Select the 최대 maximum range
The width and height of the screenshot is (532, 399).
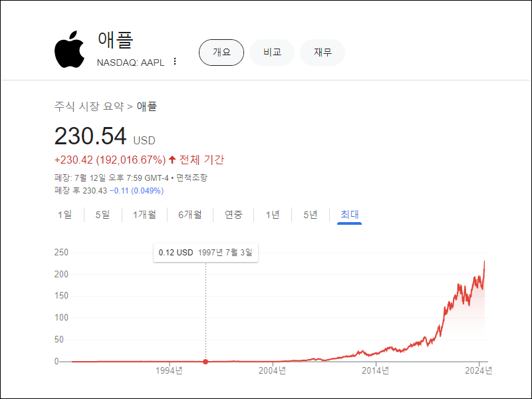pos(350,214)
